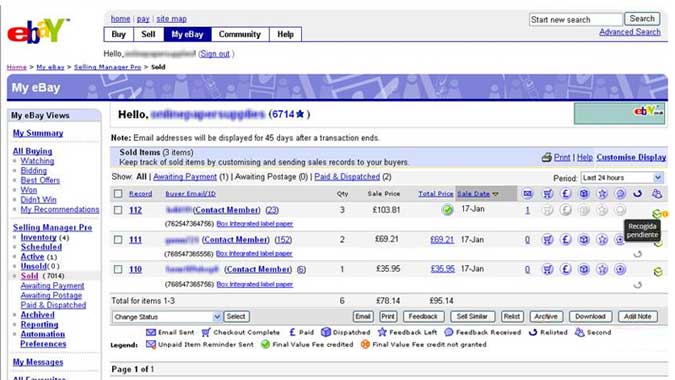Click checkout cart icon for record 111
This screenshot has width=675, height=380.
coord(548,240)
